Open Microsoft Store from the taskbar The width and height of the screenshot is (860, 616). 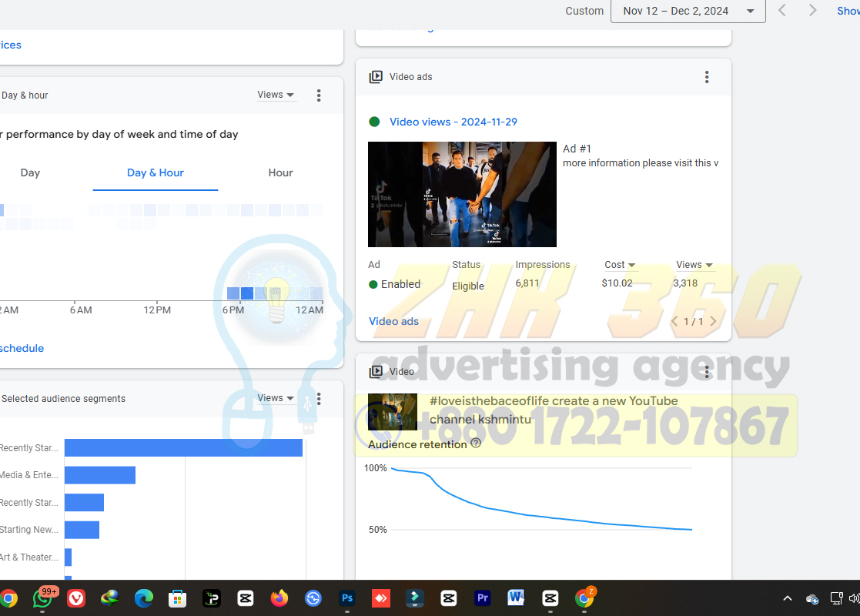(178, 598)
